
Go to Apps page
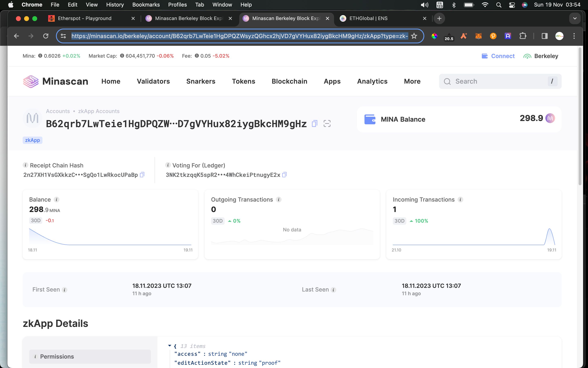(332, 81)
